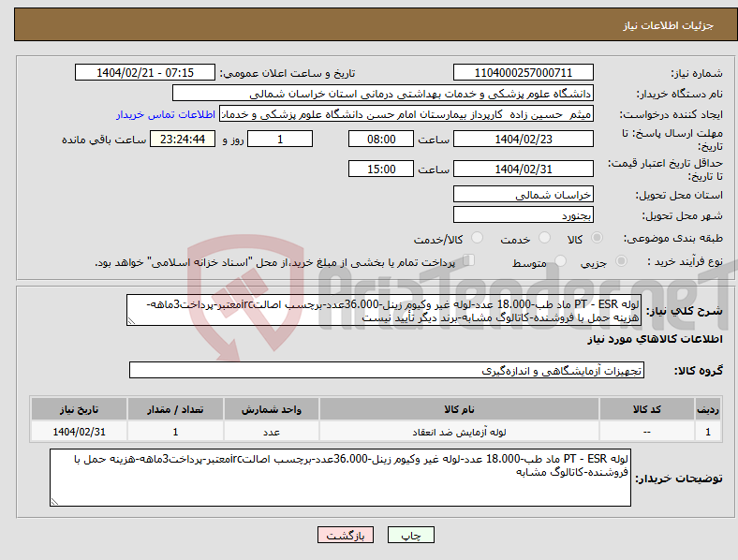The width and height of the screenshot is (738, 560).
Task: Click the اطلاعات کالاهای مورد نیاز heading
Action: pyautogui.click(x=655, y=339)
